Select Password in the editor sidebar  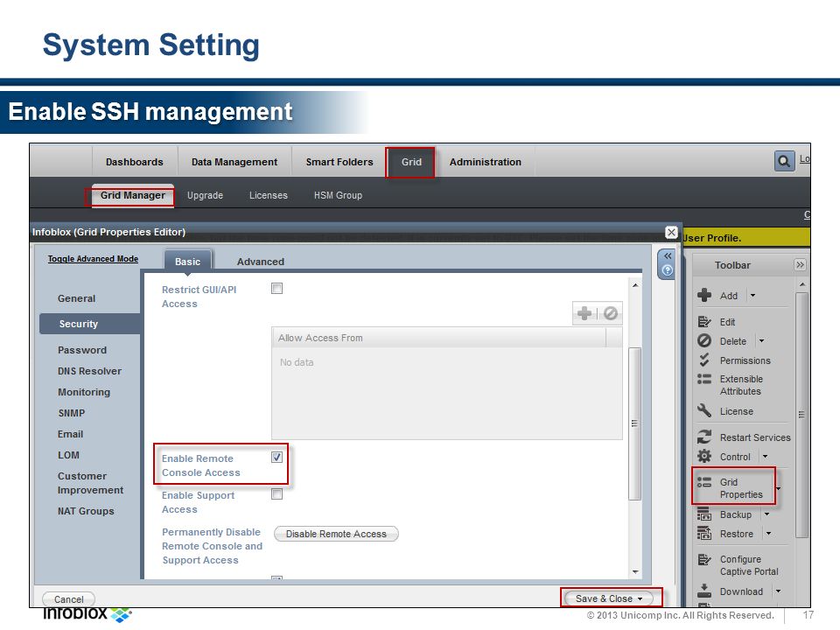(x=82, y=350)
